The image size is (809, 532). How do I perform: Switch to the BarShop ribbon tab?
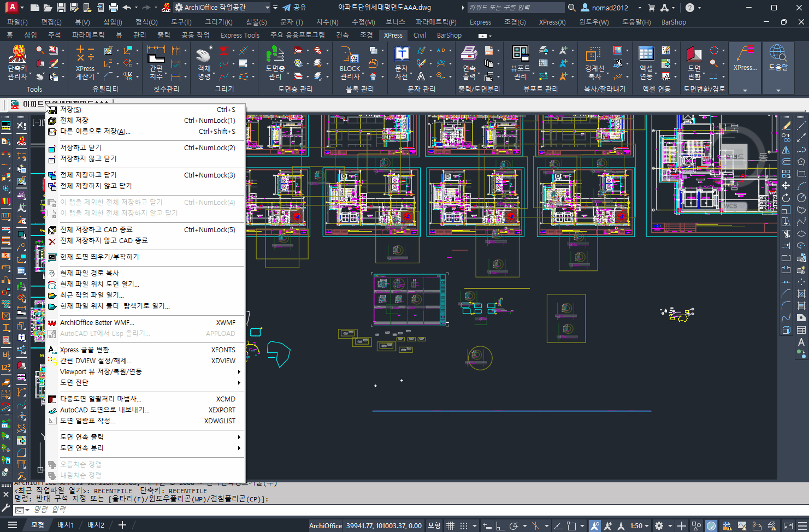[449, 36]
